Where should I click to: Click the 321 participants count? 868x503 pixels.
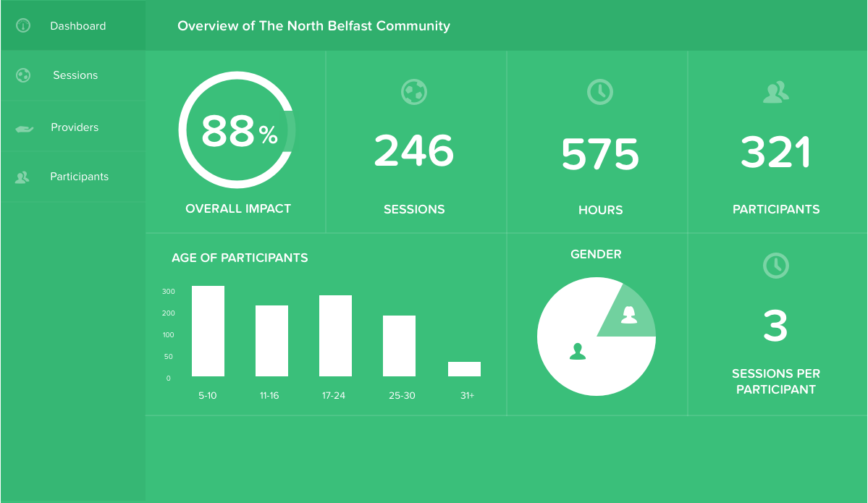click(775, 151)
